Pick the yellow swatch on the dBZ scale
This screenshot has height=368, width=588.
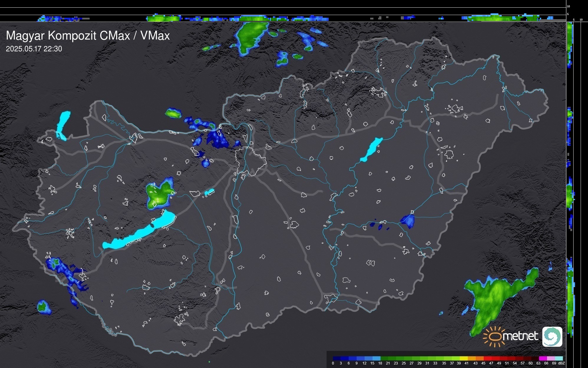(x=464, y=359)
